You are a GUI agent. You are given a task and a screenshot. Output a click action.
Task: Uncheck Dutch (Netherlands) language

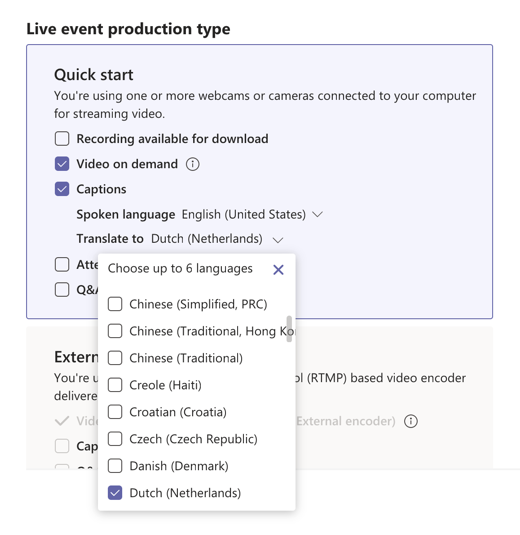(115, 493)
